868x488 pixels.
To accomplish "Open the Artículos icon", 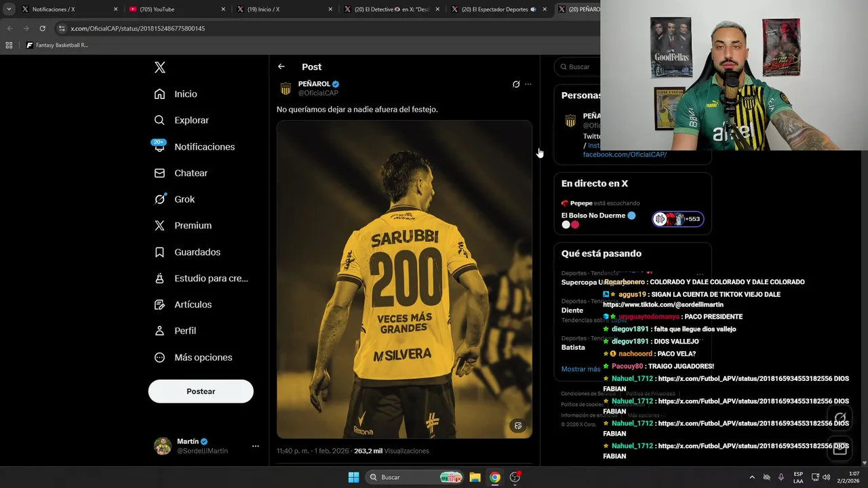I will (x=159, y=304).
